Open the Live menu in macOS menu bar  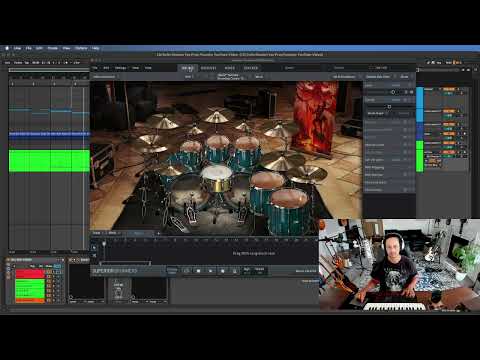click(x=17, y=48)
